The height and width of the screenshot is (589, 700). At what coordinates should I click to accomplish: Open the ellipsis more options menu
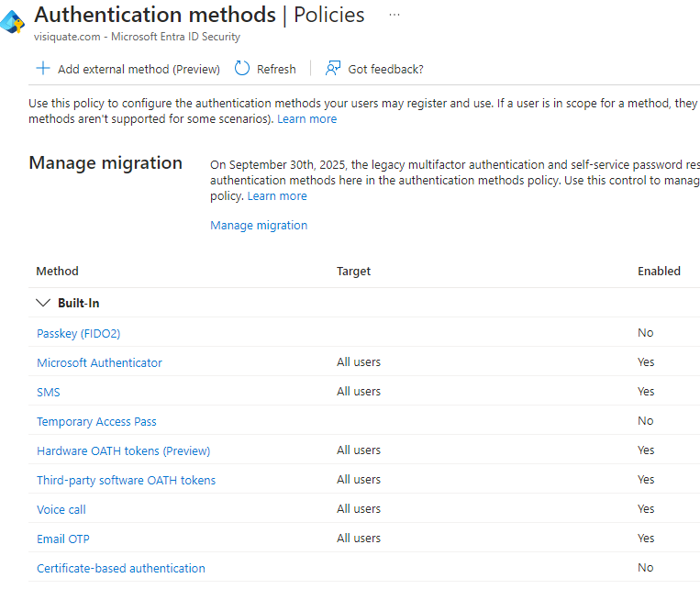394,15
